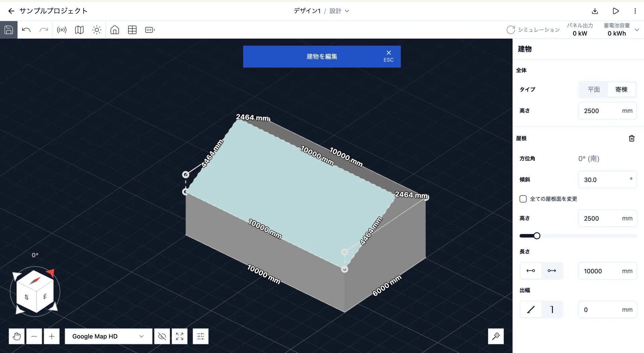Select the battery storage tool
This screenshot has height=353, width=644.
150,30
